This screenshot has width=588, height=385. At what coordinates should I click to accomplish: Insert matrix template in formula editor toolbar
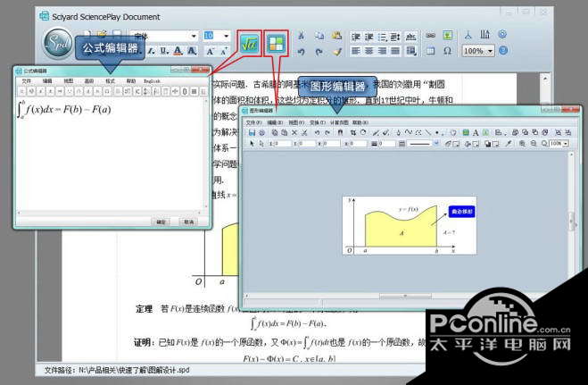(x=194, y=91)
